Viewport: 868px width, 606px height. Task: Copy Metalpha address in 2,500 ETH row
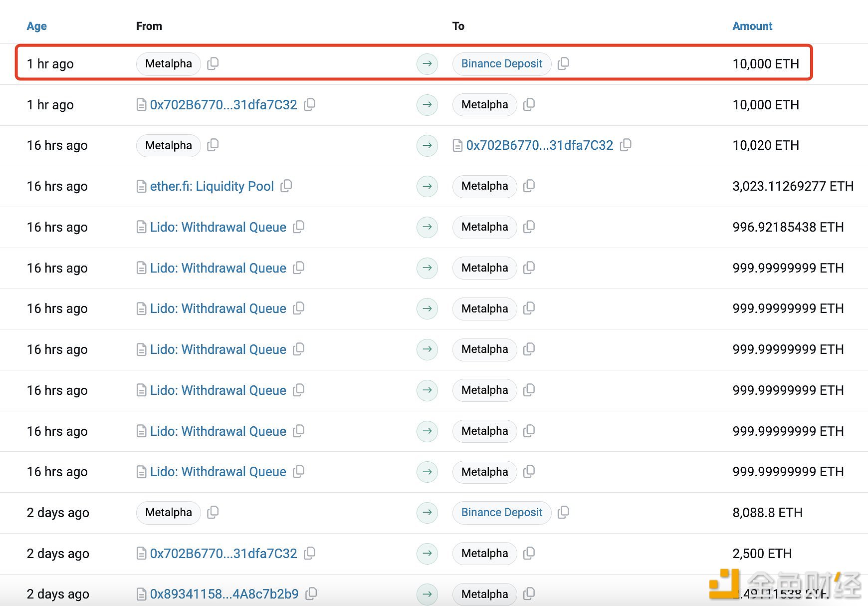click(x=529, y=553)
